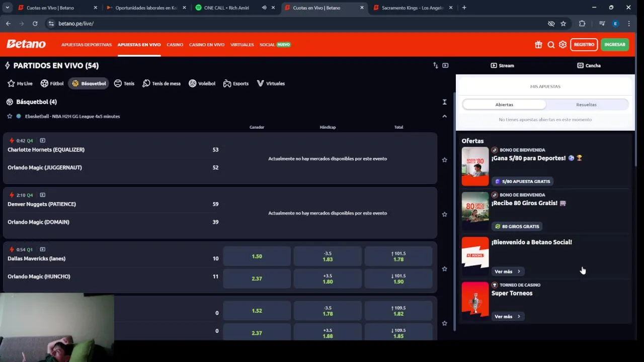
Task: Select the Resueltas bets toggle
Action: (586, 105)
